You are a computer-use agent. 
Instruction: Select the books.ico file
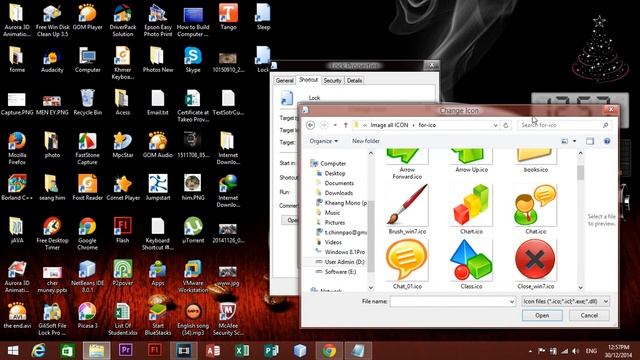pos(536,161)
